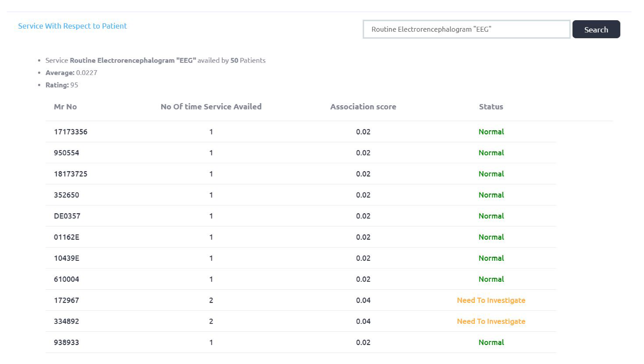Select the Mr No column header
The image size is (644, 364).
[x=65, y=107]
